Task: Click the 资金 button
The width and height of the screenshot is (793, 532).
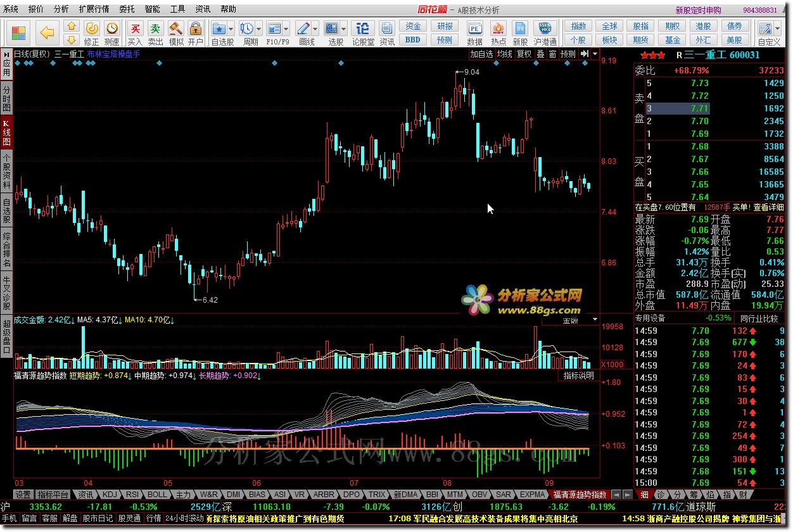Action: tap(413, 27)
